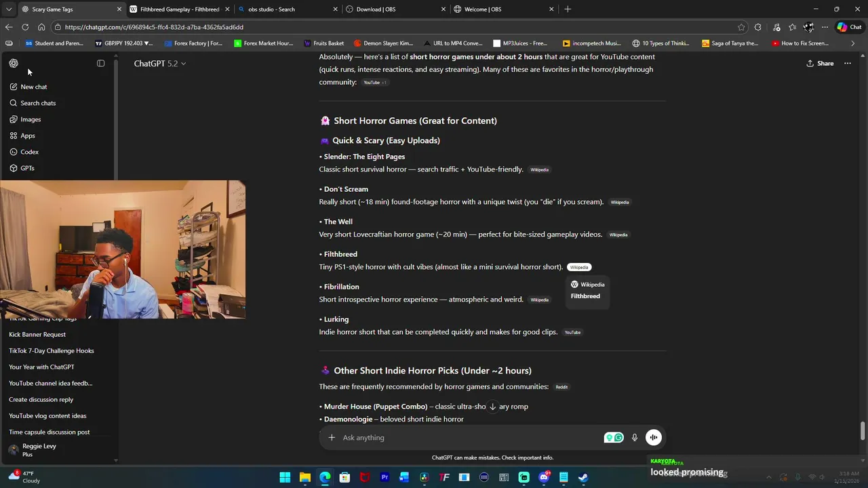Open the Demon Slayer bookmark
Viewport: 868px width, 488px height.
(384, 43)
